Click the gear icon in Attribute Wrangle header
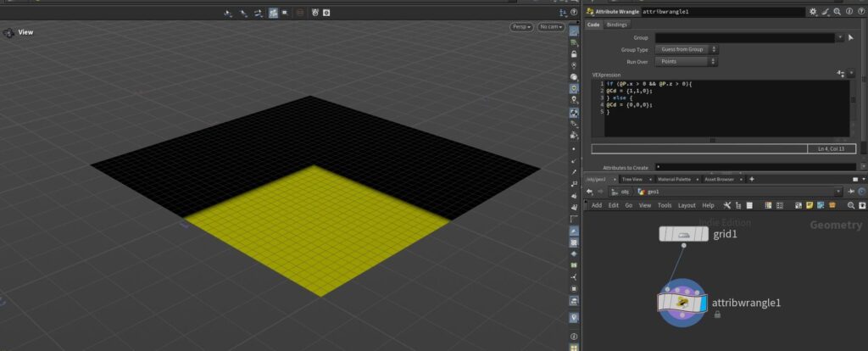This screenshot has height=351, width=868. tap(813, 12)
